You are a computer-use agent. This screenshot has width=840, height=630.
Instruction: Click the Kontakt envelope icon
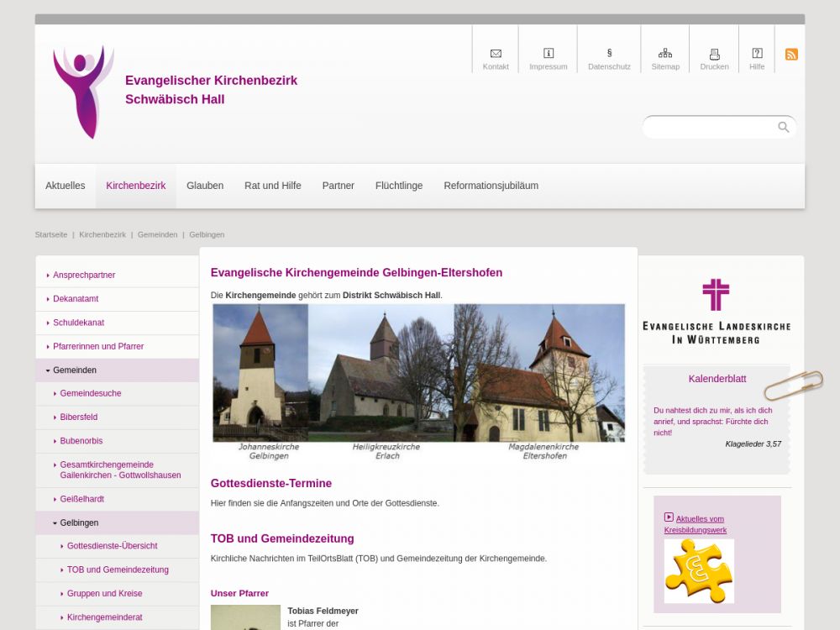pos(496,54)
